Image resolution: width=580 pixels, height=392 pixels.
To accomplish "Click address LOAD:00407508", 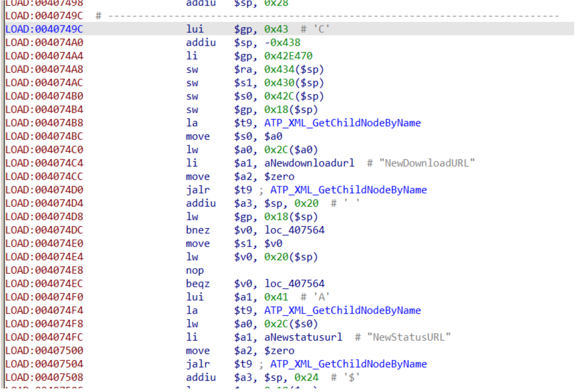I will [x=44, y=377].
